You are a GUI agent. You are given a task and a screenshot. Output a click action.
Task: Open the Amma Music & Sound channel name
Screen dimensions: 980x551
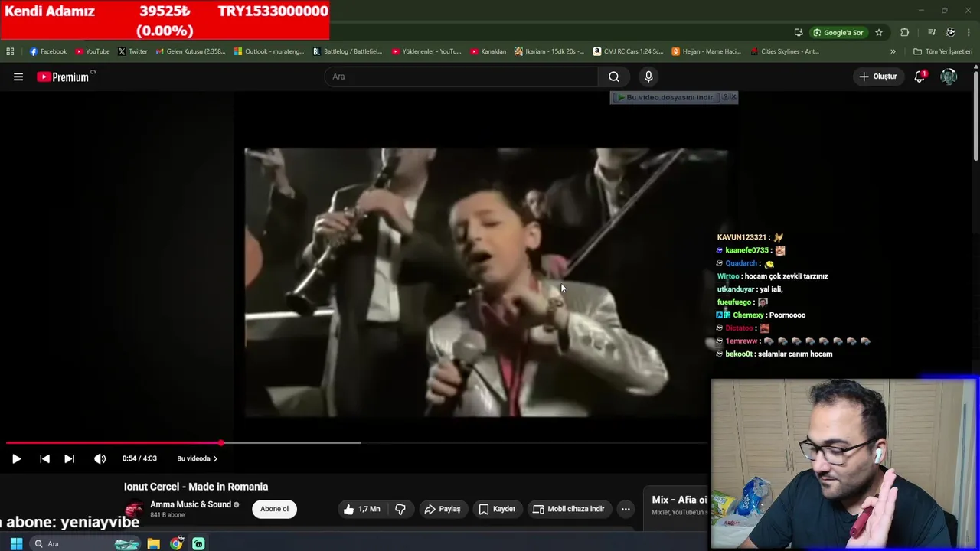[x=191, y=504]
